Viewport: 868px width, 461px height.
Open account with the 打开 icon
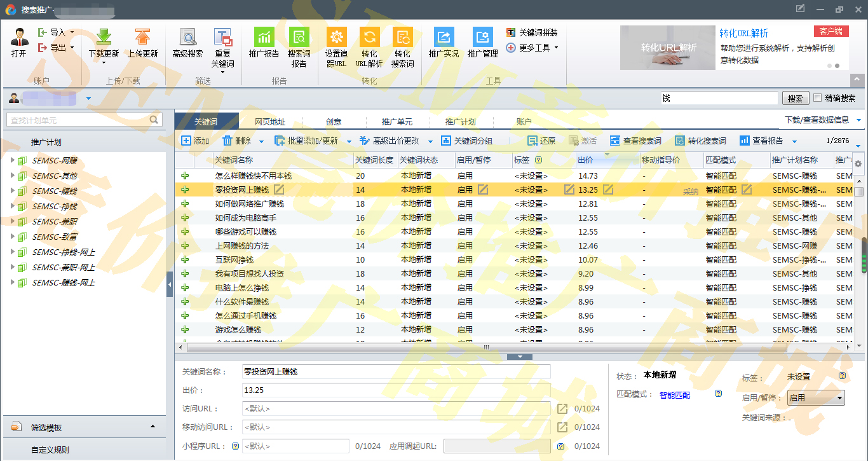(x=19, y=38)
